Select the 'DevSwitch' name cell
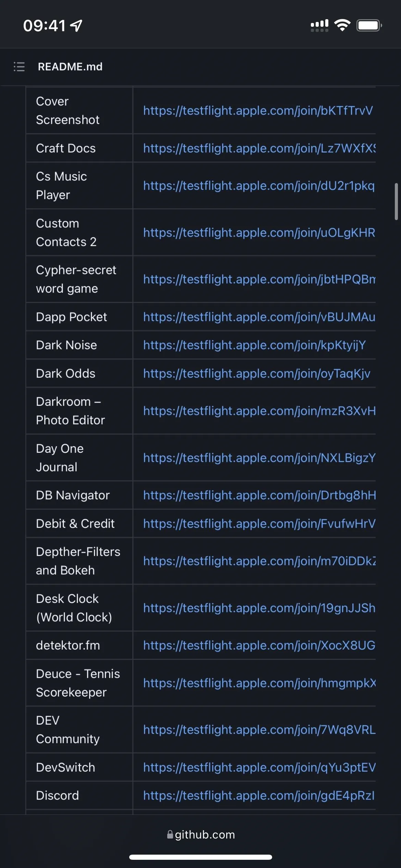This screenshot has height=868, width=401. 79,767
